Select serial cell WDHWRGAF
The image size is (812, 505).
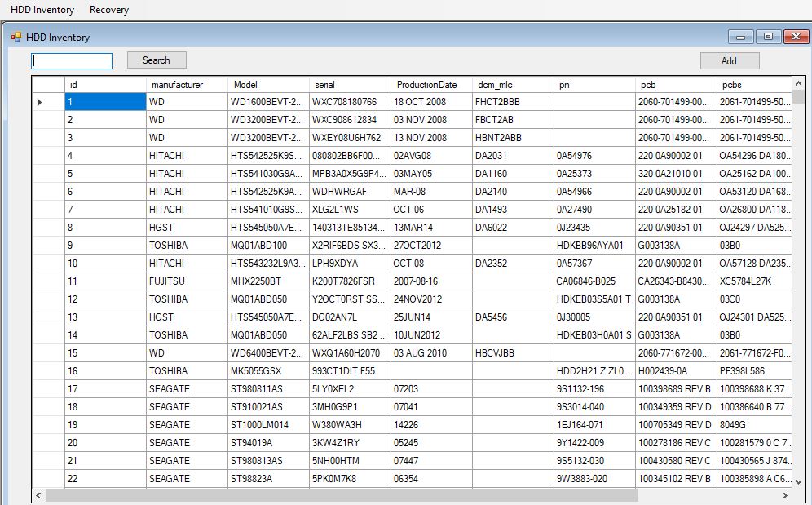[350, 192]
